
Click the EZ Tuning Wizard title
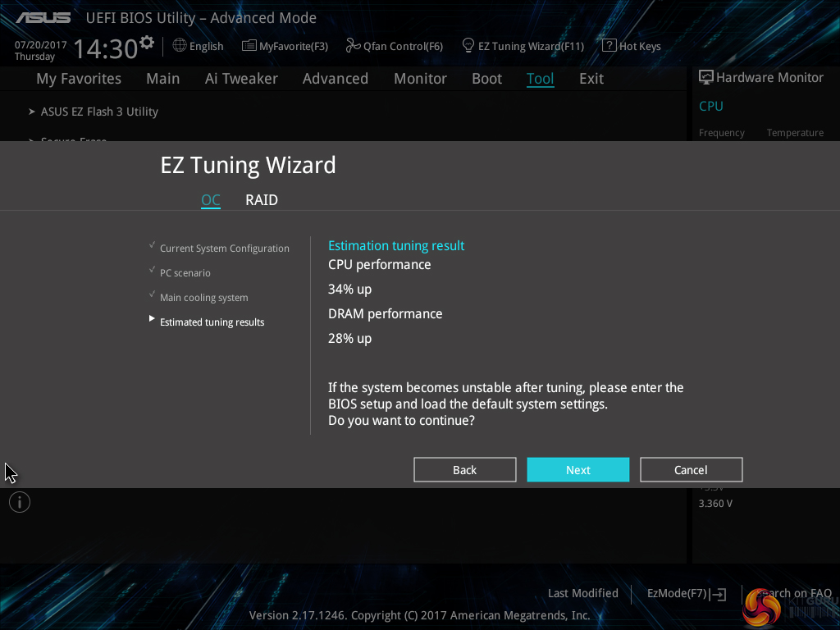click(248, 165)
